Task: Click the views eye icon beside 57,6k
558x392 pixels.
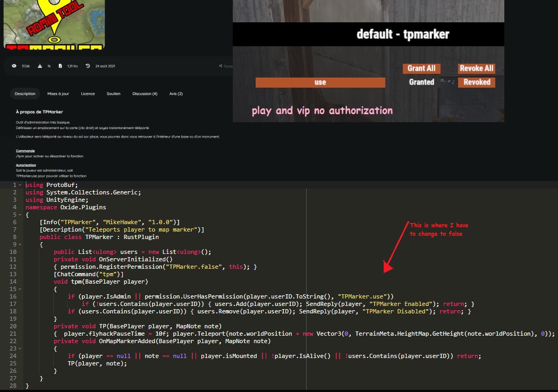Action: pos(14,66)
